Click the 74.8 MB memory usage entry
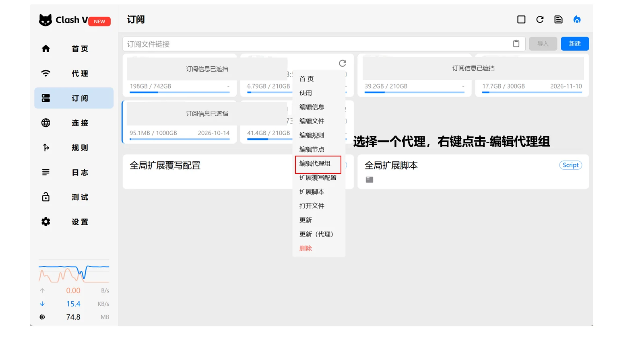The width and height of the screenshot is (644, 362). pos(74,317)
